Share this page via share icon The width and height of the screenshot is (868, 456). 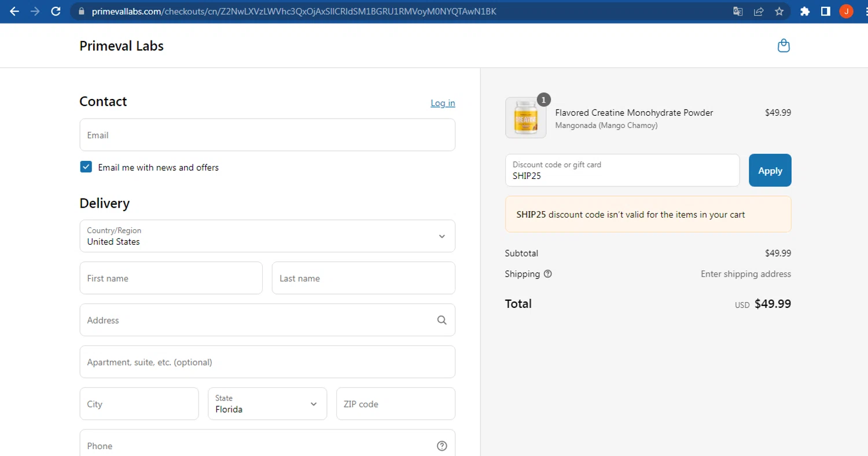coord(758,11)
